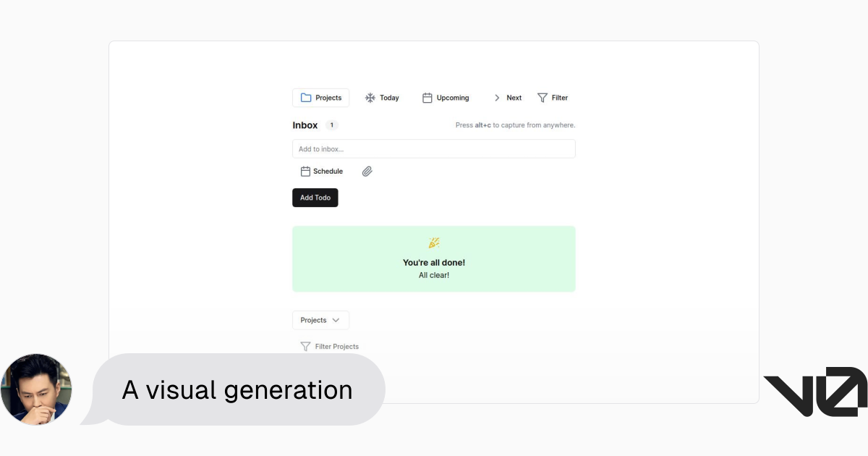Image resolution: width=868 pixels, height=456 pixels.
Task: Click the All clear! subtitle text
Action: coord(434,276)
